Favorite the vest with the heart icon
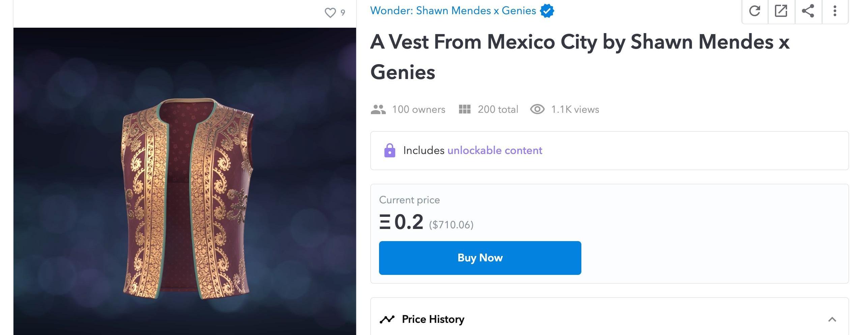Screen dimensions: 868x335 [x=330, y=13]
